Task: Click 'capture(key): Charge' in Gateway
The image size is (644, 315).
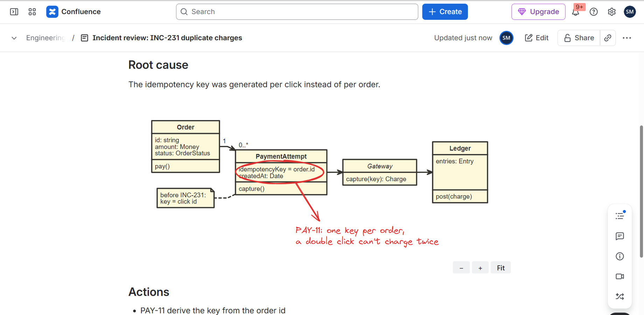Action: [376, 179]
